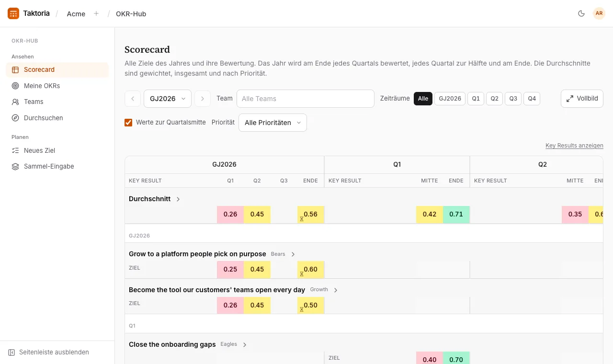Click the Key Results anzeigen link
Screen dimensions: 613x364
click(x=574, y=146)
